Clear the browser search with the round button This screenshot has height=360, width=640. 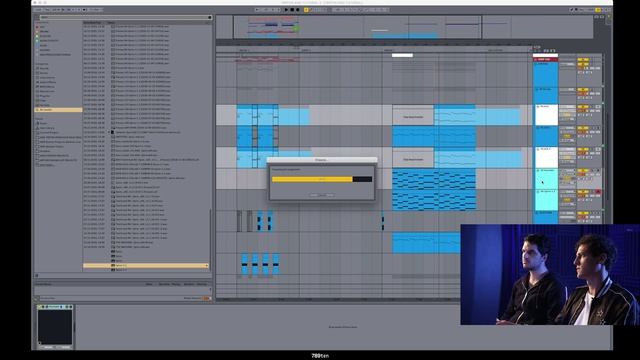(210, 18)
